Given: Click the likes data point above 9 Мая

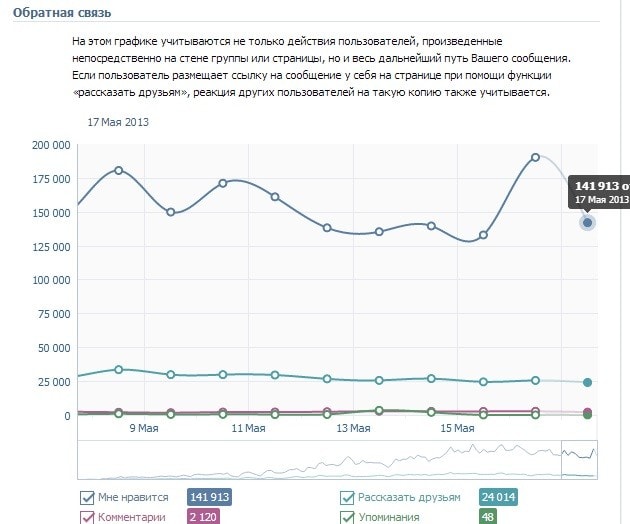Looking at the screenshot, I should (x=119, y=170).
